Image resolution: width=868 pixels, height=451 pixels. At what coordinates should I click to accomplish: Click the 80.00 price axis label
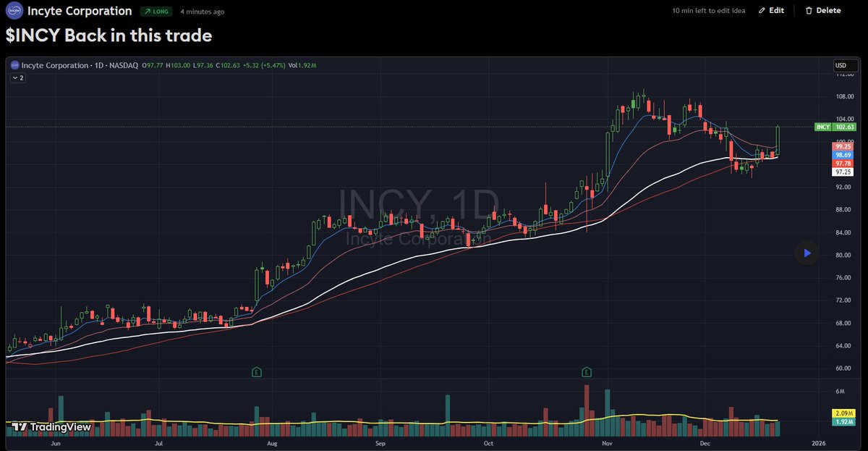(843, 255)
